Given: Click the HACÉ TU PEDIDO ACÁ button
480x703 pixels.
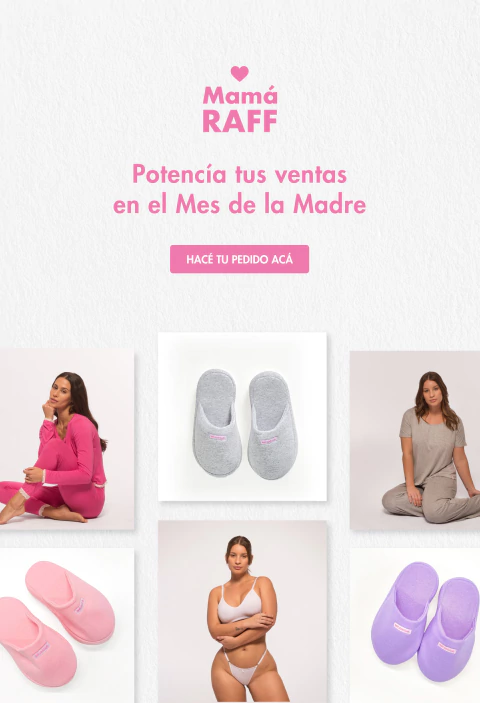Looking at the screenshot, I should pyautogui.click(x=239, y=259).
